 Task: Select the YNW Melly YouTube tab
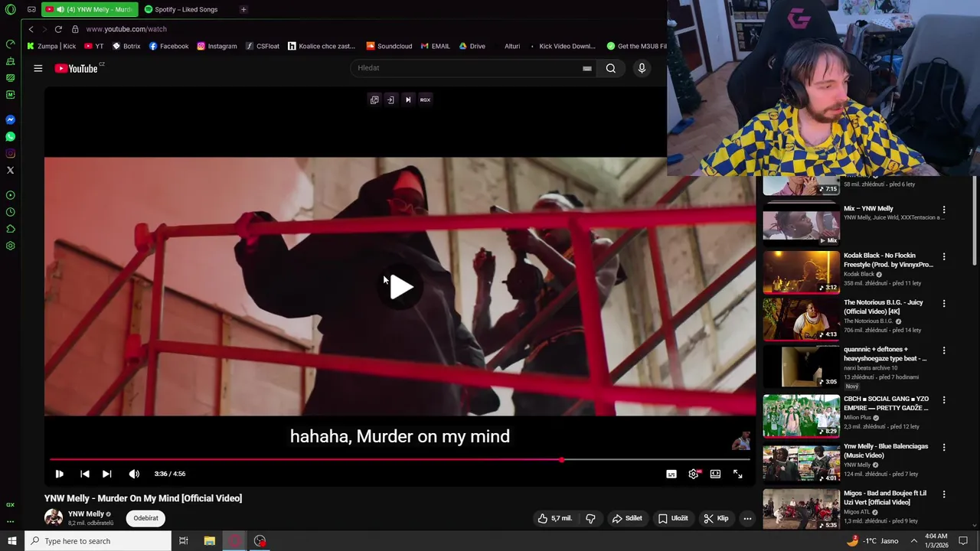(x=90, y=9)
